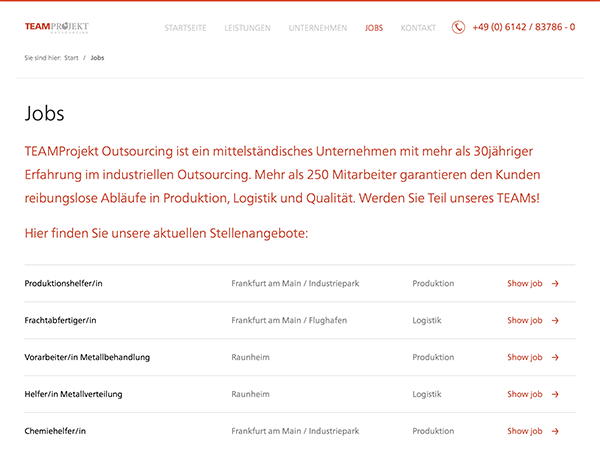Viewport: 600px width, 456px height.
Task: Select the Frachtabfertiger/in job title
Action: (60, 321)
